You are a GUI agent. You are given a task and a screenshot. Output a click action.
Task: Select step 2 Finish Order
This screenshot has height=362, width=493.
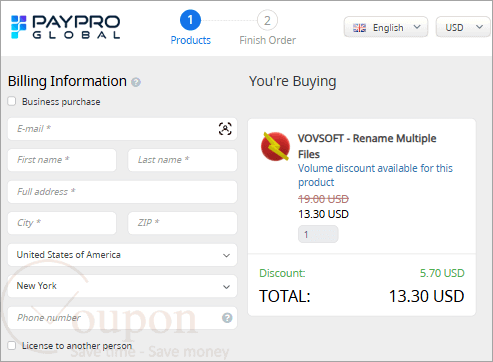[267, 20]
